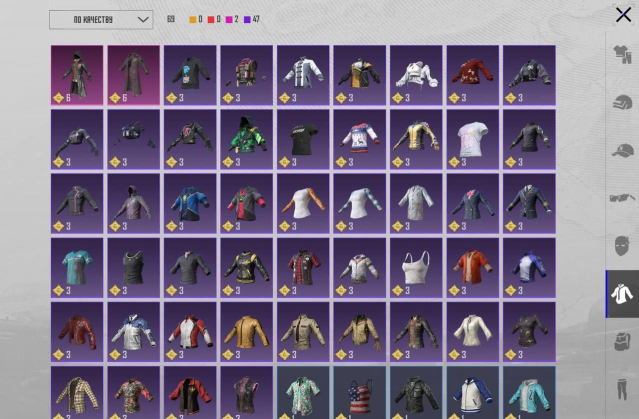This screenshot has width=639, height=419.
Task: Select the white t-shirt with pastel print
Action: (x=473, y=139)
